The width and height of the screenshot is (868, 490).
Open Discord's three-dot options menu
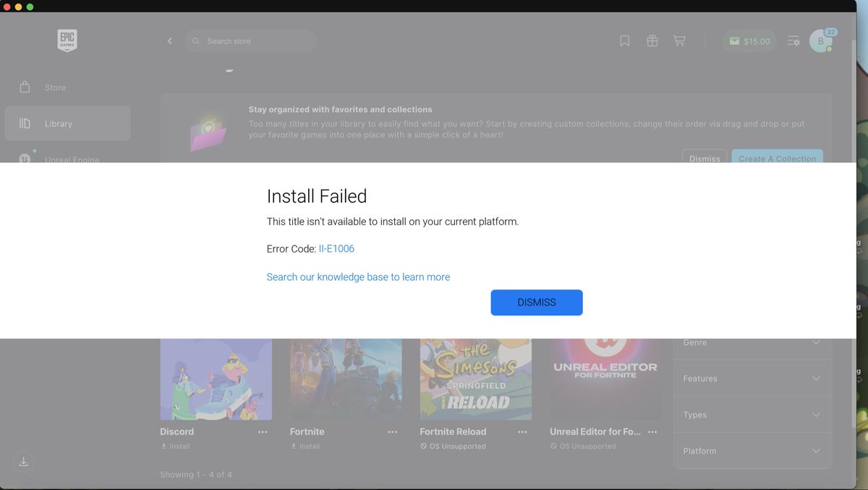click(263, 432)
